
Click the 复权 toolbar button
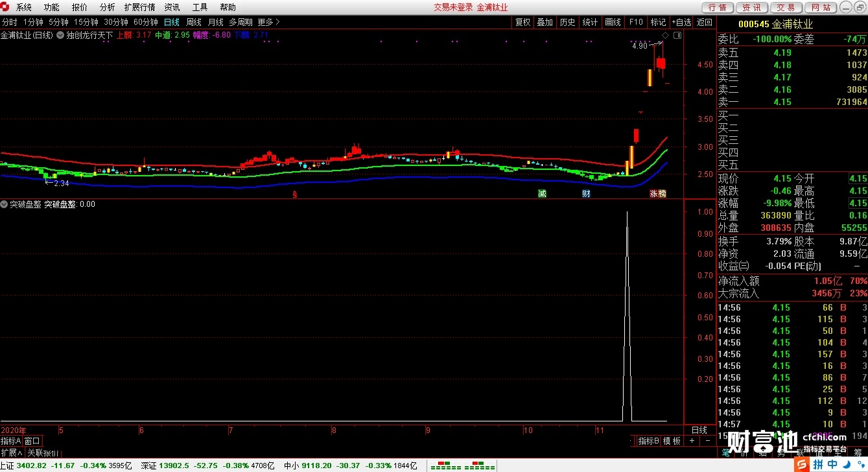coord(522,22)
